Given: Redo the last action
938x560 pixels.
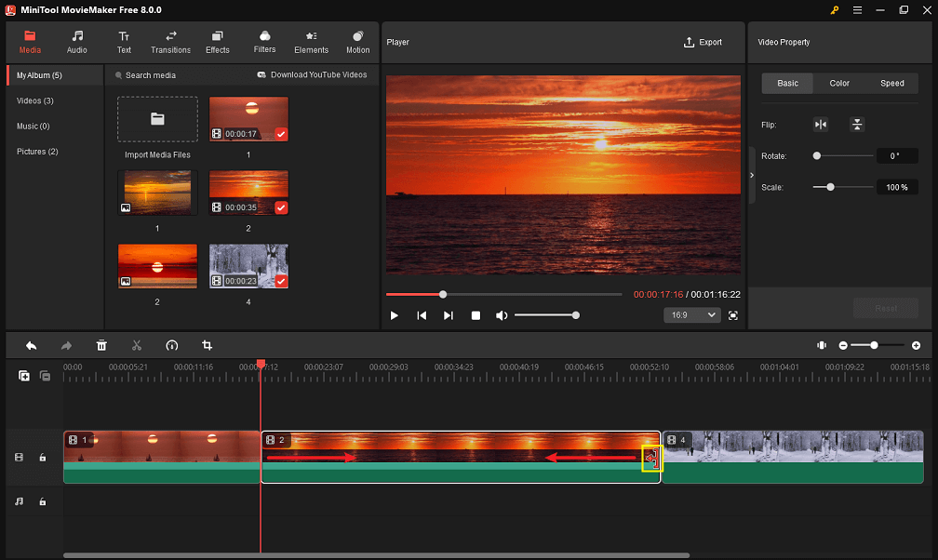Looking at the screenshot, I should coord(66,345).
